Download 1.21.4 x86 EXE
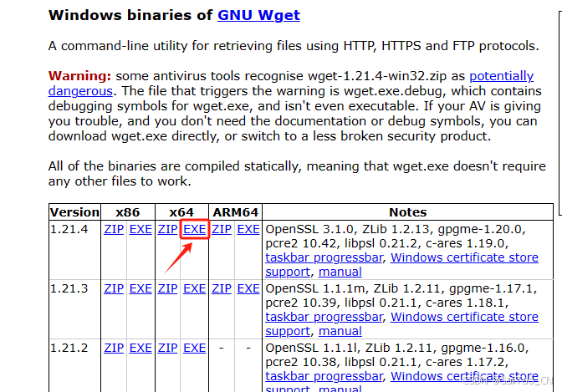The image size is (562, 392). (x=140, y=229)
